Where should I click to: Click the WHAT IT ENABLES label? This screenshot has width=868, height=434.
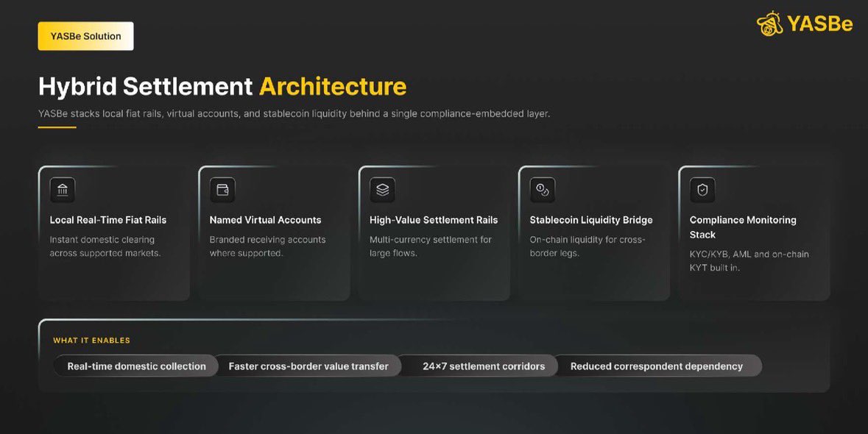(92, 341)
